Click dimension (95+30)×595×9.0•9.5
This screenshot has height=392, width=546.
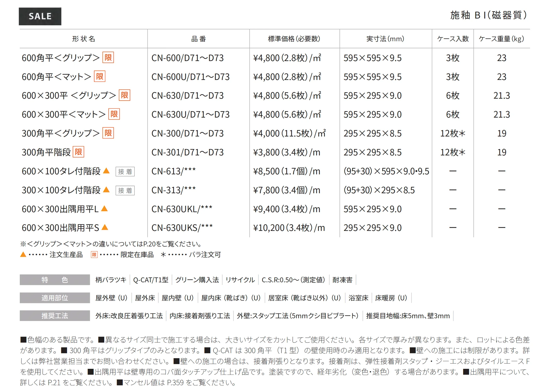tap(386, 171)
